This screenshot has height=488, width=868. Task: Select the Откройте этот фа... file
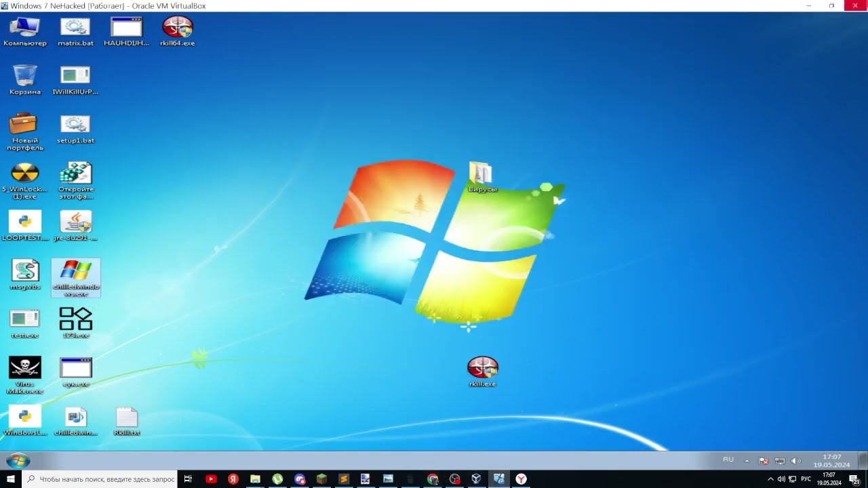point(75,181)
